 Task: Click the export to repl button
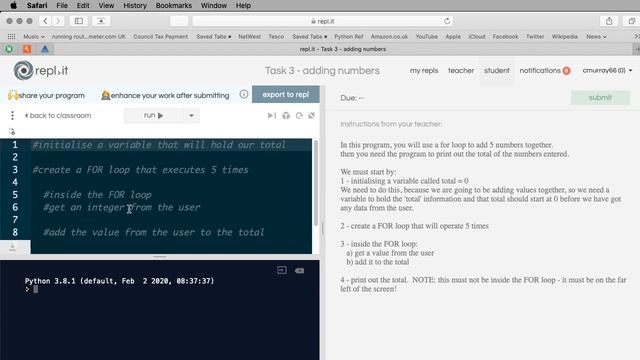click(286, 94)
